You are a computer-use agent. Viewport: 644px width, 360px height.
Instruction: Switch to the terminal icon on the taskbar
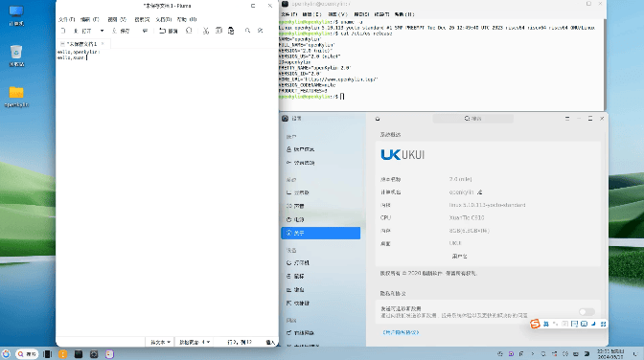(79, 354)
